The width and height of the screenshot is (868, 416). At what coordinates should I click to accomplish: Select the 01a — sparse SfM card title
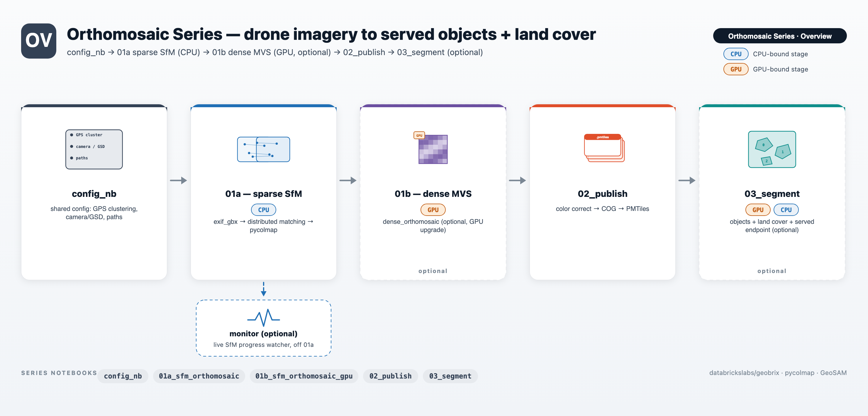[x=264, y=194]
